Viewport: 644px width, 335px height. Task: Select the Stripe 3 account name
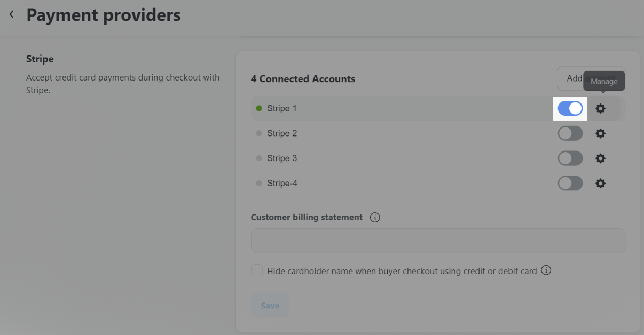tap(282, 158)
